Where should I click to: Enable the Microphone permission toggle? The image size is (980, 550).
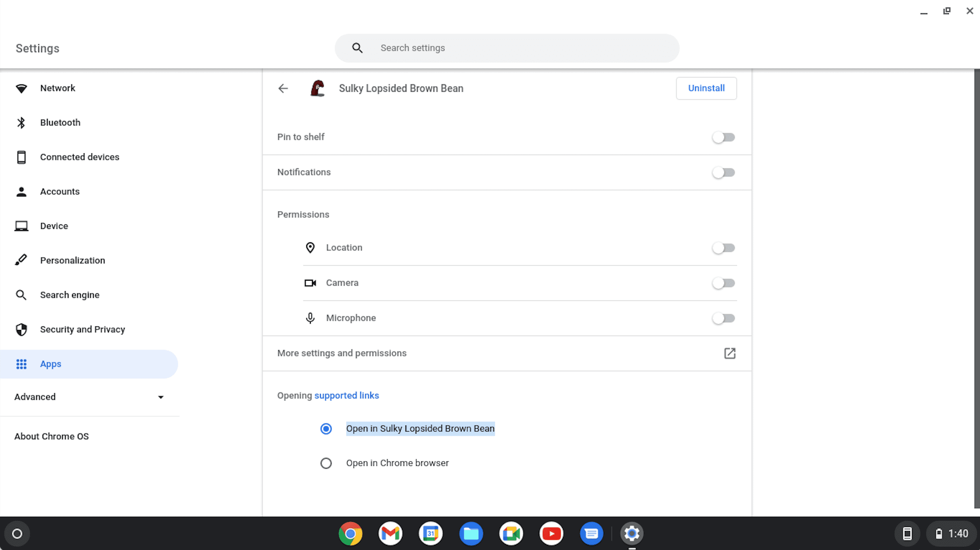click(723, 318)
